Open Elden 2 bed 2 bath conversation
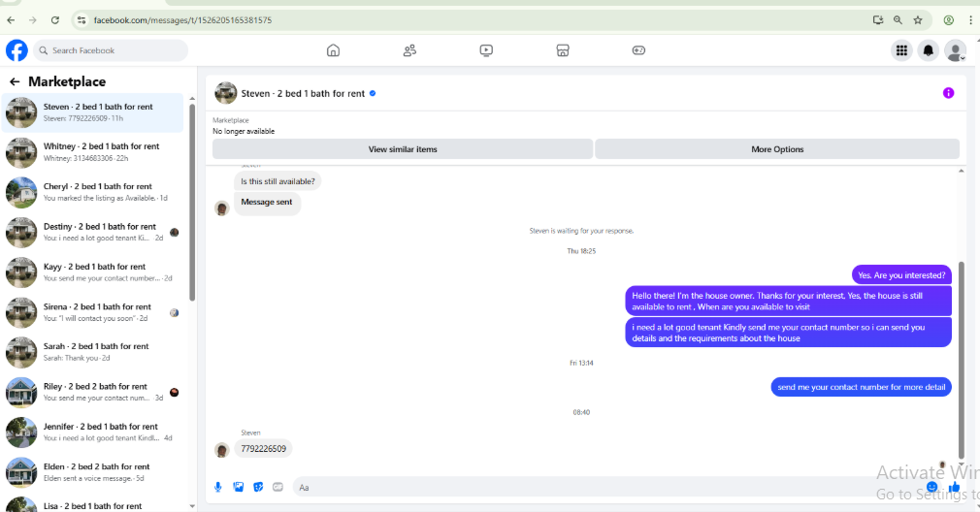 click(x=94, y=472)
